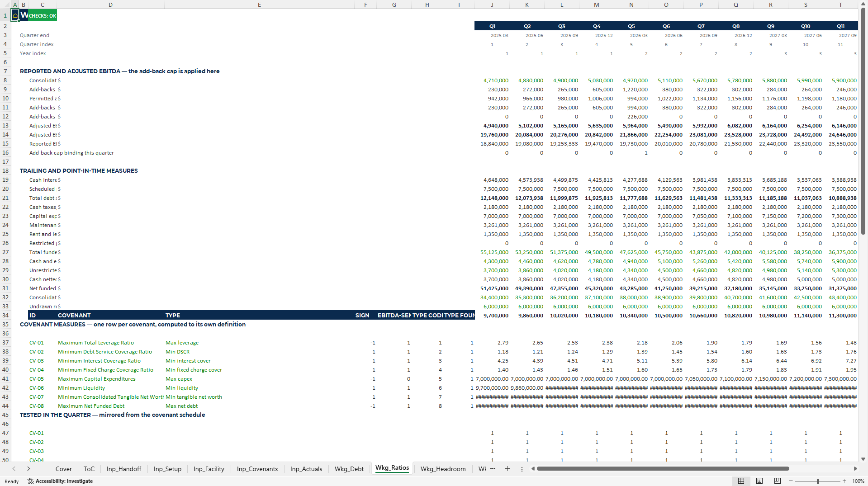Show more hidden sheet tabs ellipsis
Image resolution: width=868 pixels, height=486 pixels.
pyautogui.click(x=493, y=469)
